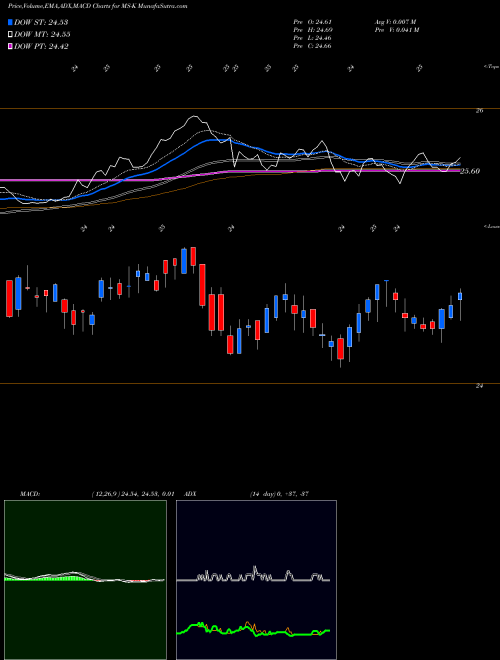Select the 'DOW ST: 24.53' legend text
Viewport: 500px width, 660px height.
click(x=41, y=22)
